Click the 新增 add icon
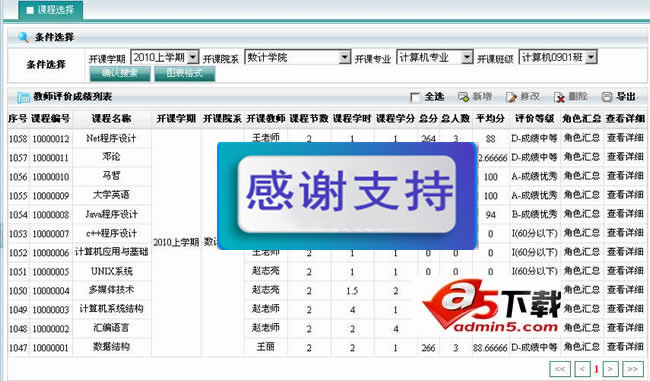Screen dimensions: 650x381 pos(463,97)
